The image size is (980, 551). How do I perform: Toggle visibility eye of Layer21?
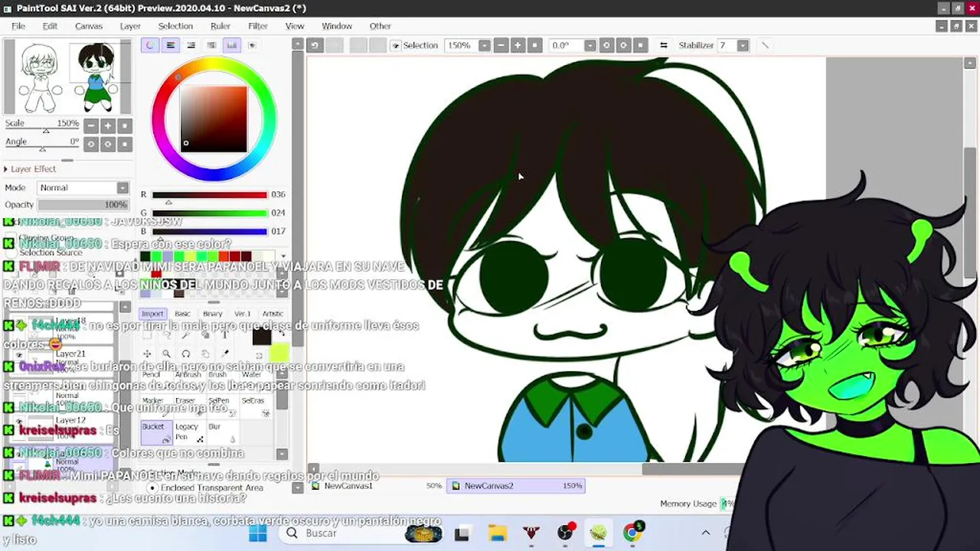[19, 356]
